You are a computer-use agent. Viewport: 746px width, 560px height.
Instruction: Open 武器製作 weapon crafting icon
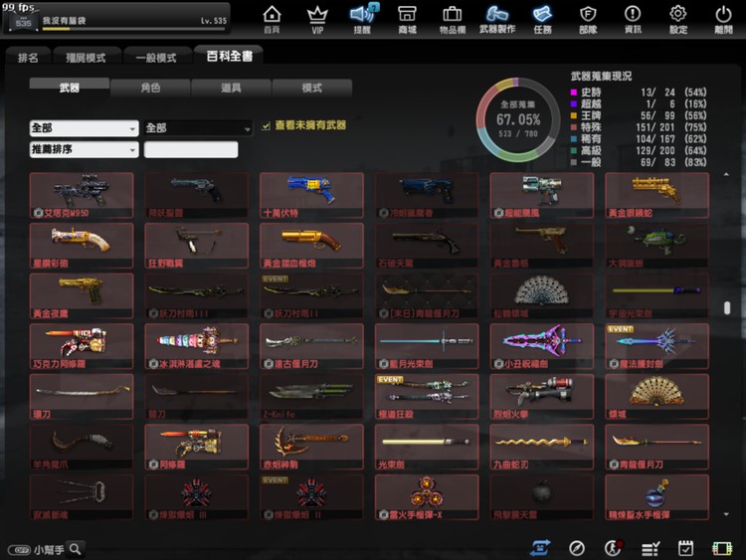point(497,17)
